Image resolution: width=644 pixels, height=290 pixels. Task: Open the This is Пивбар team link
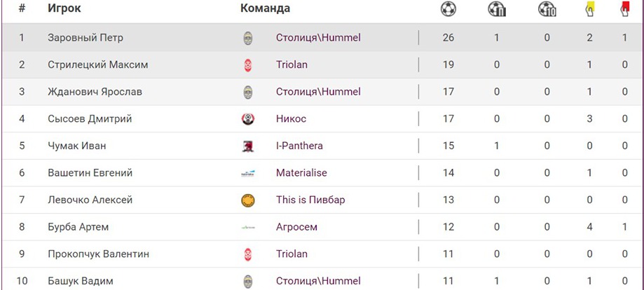coord(310,200)
